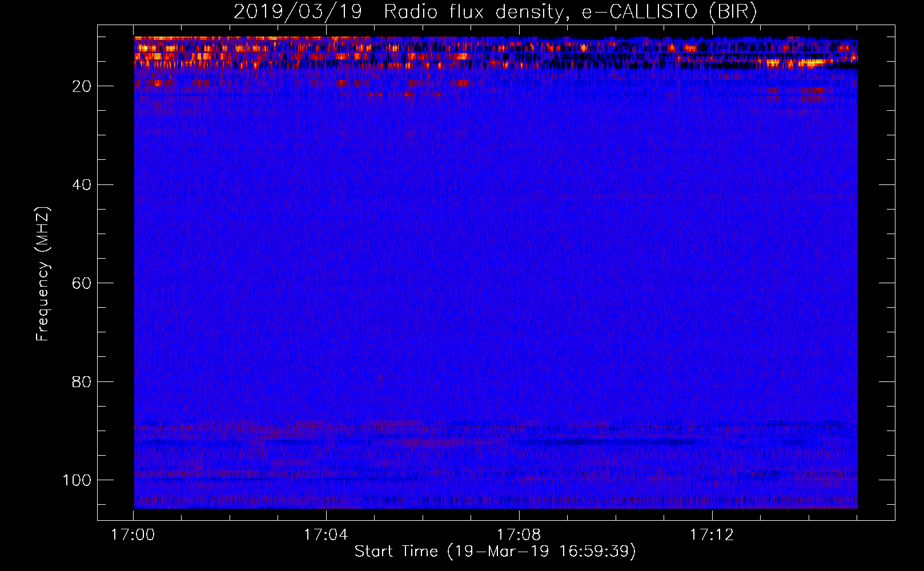This screenshot has height=571, width=924.
Task: Click the 17:00 time axis label
Action: coord(133,535)
